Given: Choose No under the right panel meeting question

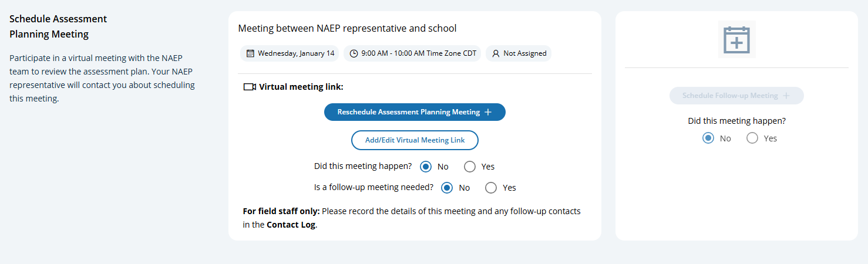Looking at the screenshot, I should 708,138.
